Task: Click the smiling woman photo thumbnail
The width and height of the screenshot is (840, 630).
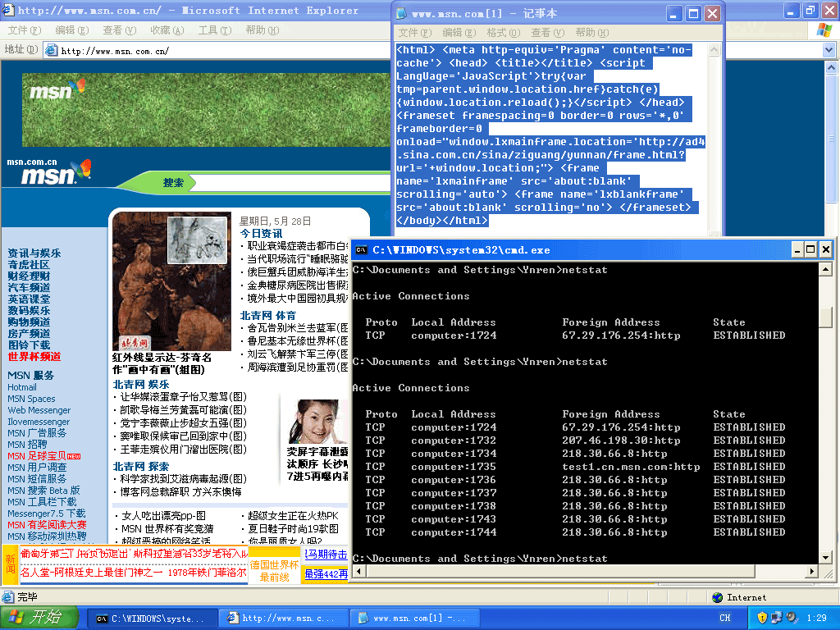Action: tap(317, 422)
